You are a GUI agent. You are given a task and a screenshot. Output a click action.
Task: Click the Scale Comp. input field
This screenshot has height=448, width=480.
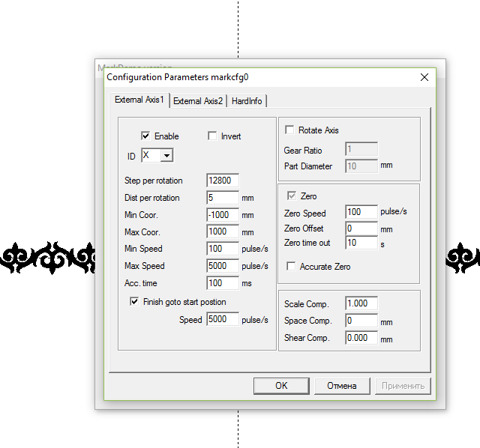[361, 303]
